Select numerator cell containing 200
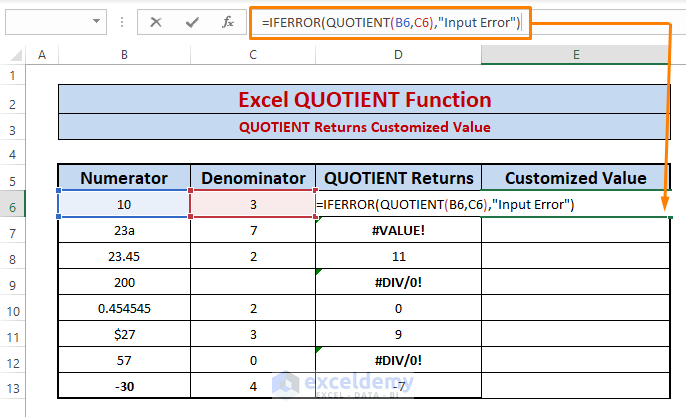686x417 pixels. pos(124,282)
